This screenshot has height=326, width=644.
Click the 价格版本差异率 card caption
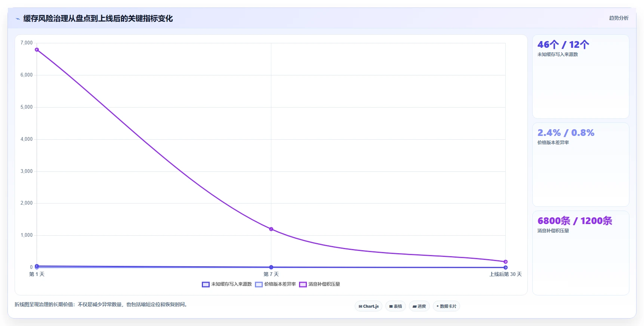553,143
